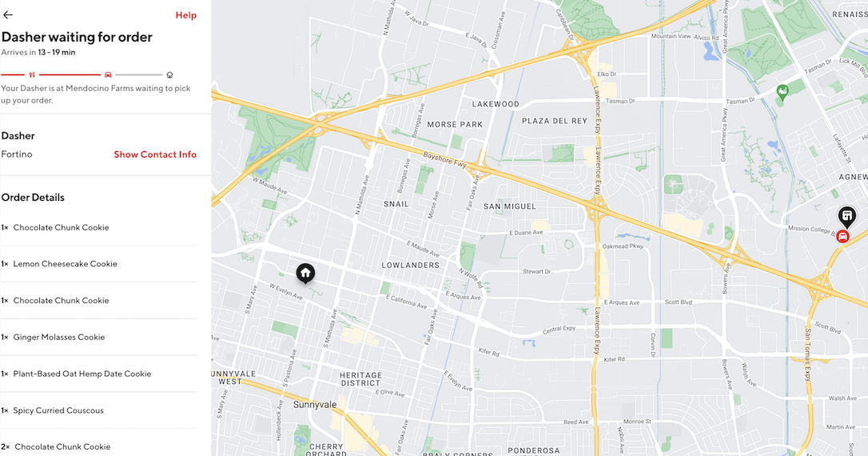This screenshot has height=456, width=868.
Task: Show Contact Info for Dasher Fortino
Action: [155, 154]
